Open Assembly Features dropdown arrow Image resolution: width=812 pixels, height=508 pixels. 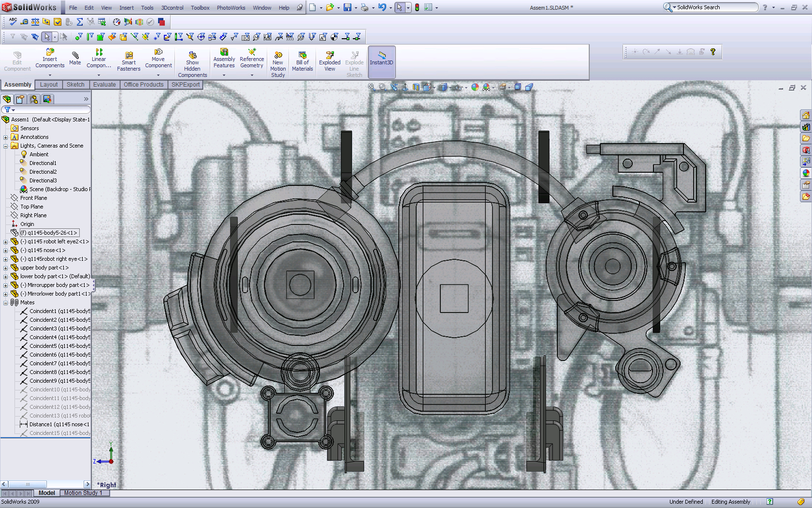click(224, 75)
